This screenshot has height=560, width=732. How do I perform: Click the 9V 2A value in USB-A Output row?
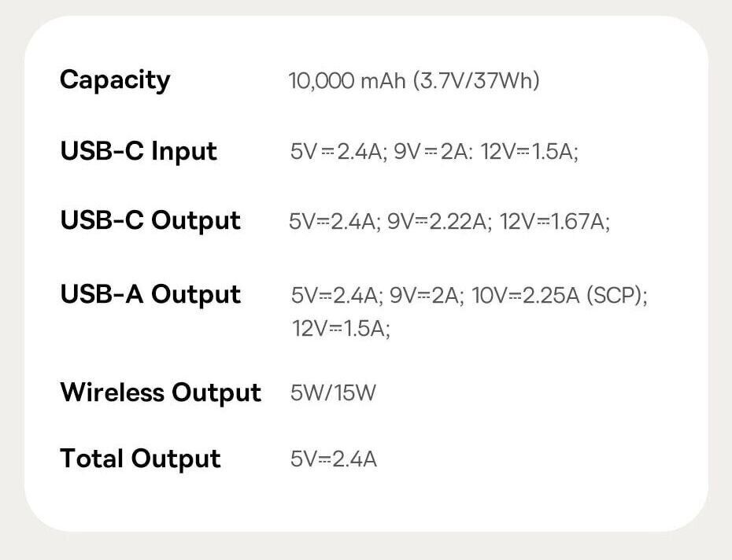427,296
